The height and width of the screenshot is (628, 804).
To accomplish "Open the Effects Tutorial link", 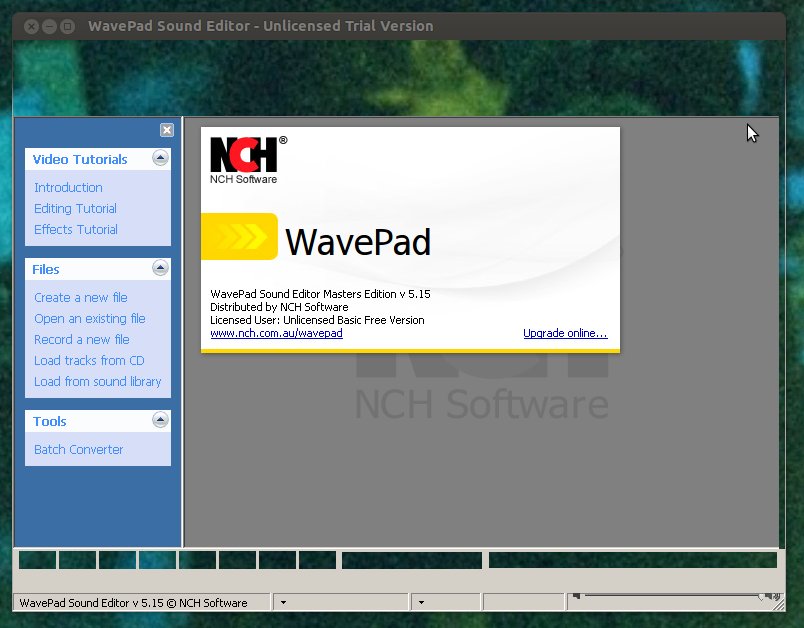I will (76, 230).
